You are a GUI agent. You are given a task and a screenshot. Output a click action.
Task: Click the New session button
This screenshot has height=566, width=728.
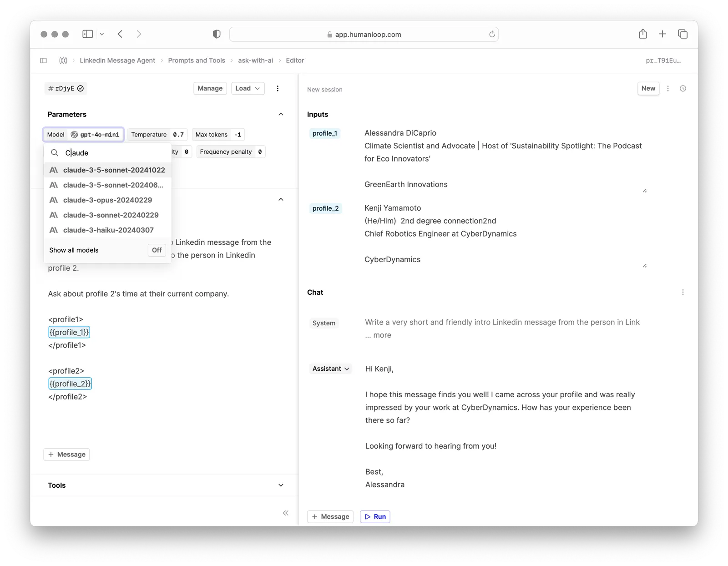[x=648, y=88]
